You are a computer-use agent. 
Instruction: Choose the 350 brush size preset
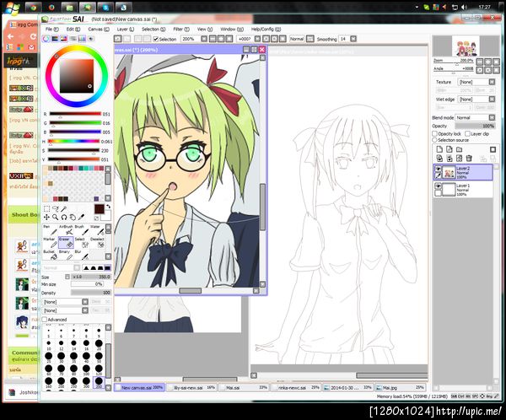[99, 382]
